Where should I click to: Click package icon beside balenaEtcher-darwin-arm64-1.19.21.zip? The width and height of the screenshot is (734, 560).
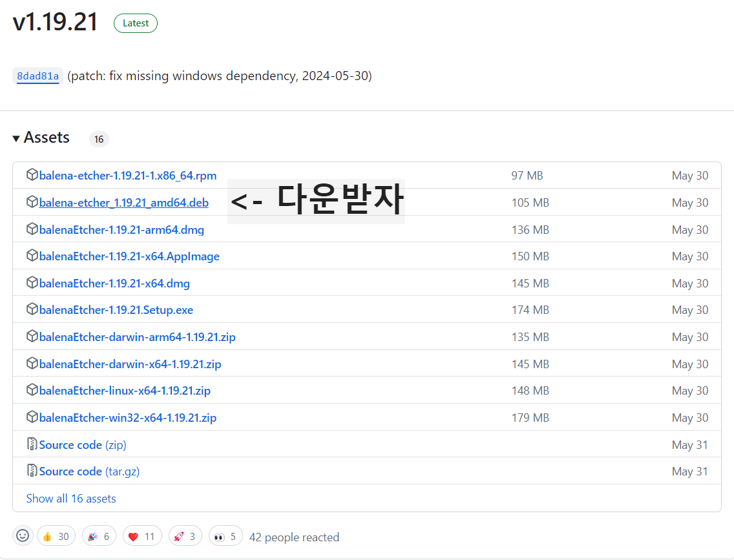tap(32, 337)
